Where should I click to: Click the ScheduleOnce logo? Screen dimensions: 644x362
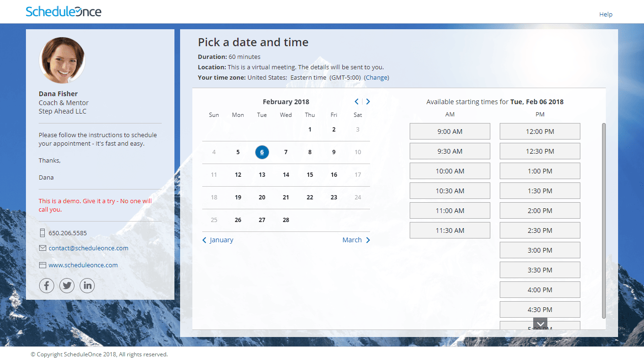click(x=64, y=12)
